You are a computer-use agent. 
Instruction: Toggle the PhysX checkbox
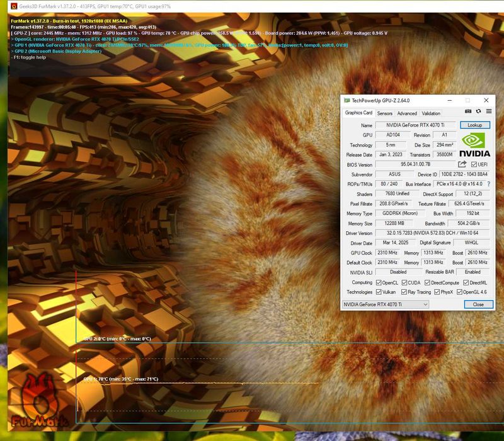coord(437,292)
